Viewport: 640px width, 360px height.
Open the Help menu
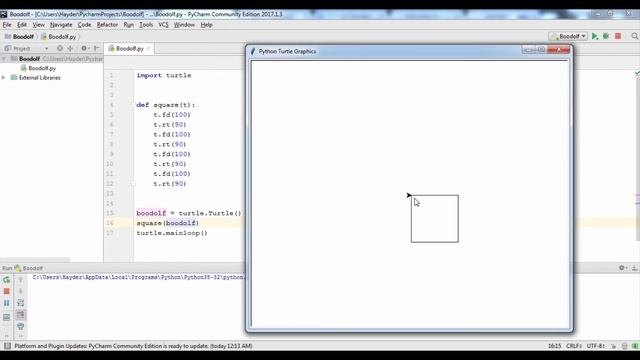207,25
